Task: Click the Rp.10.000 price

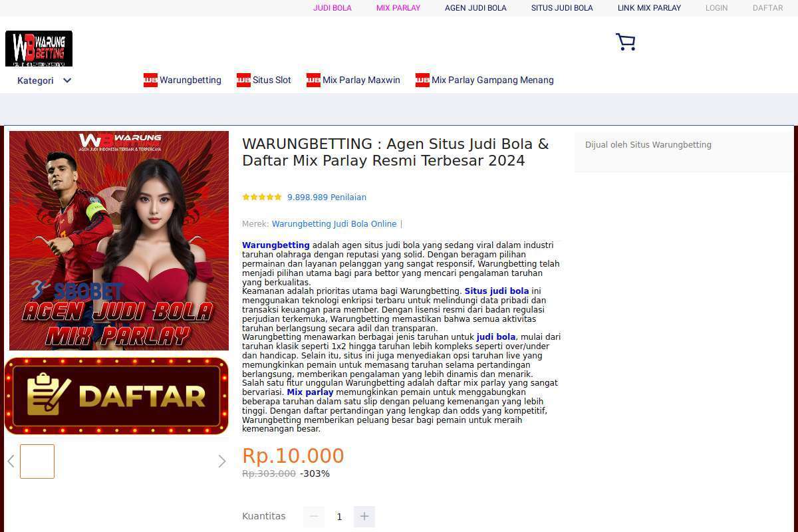Action: [293, 456]
